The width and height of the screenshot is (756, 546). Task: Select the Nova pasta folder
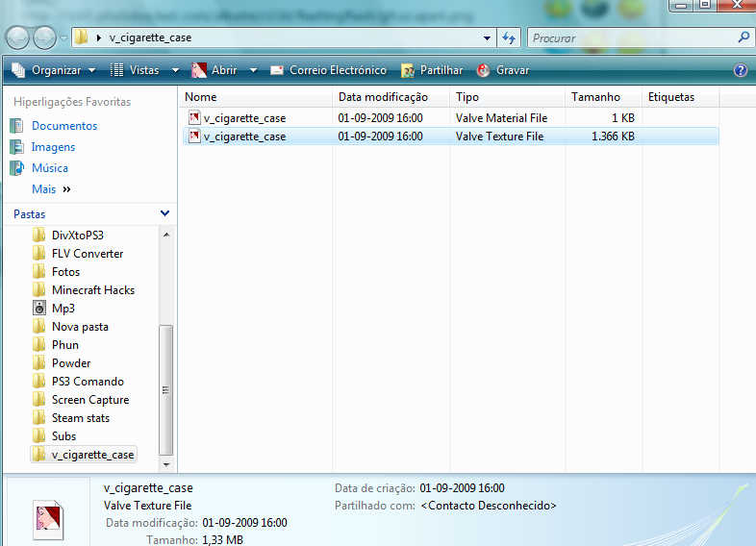click(x=80, y=327)
